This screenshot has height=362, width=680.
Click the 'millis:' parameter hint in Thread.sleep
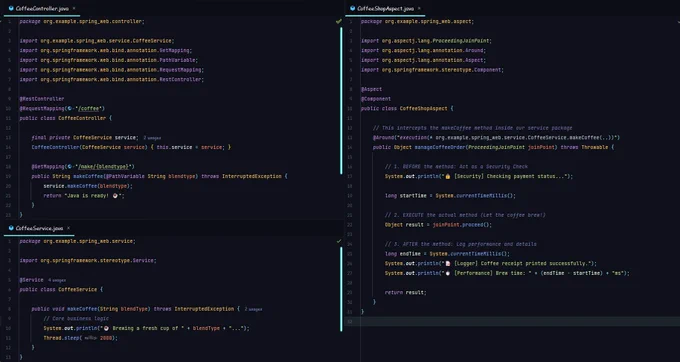(x=90, y=338)
